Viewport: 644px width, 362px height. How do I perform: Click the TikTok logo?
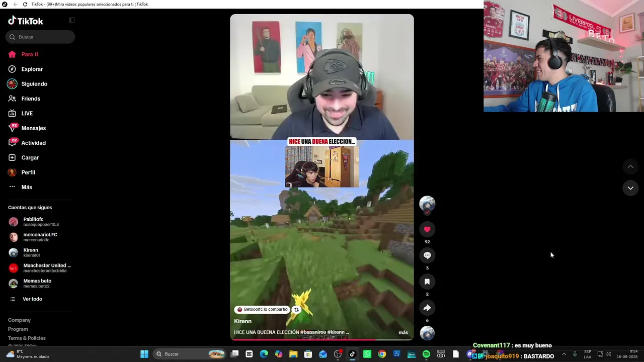(26, 21)
